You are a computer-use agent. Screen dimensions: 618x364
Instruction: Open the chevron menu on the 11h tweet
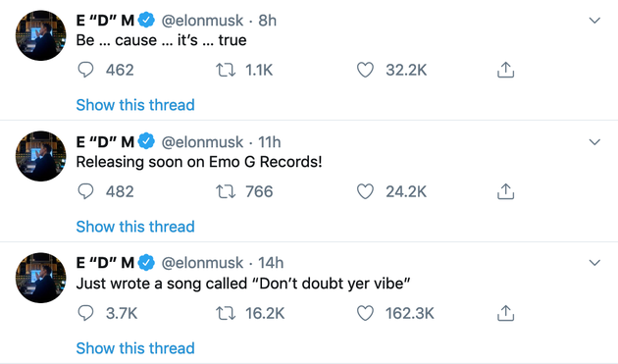pyautogui.click(x=594, y=142)
